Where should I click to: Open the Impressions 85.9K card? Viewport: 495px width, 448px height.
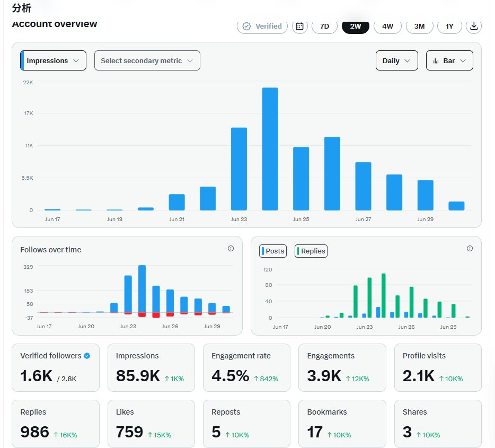pyautogui.click(x=151, y=368)
